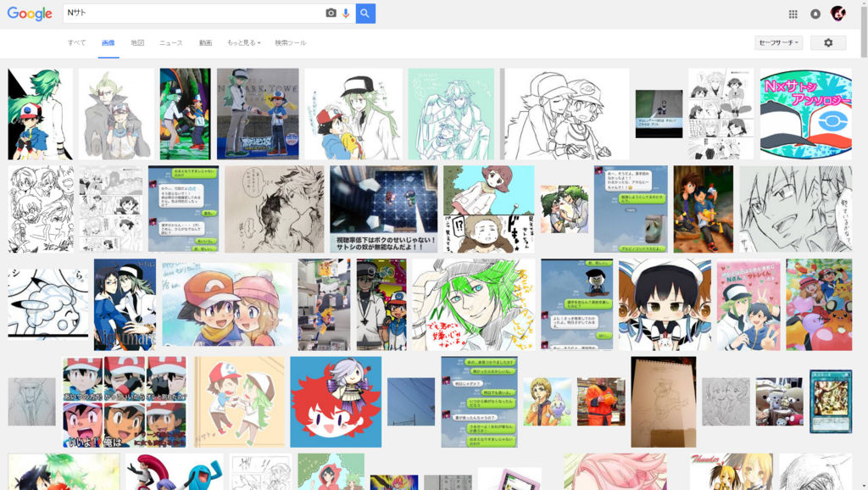Click the Google logo
Viewport: 868px width, 490px height.
coord(30,14)
